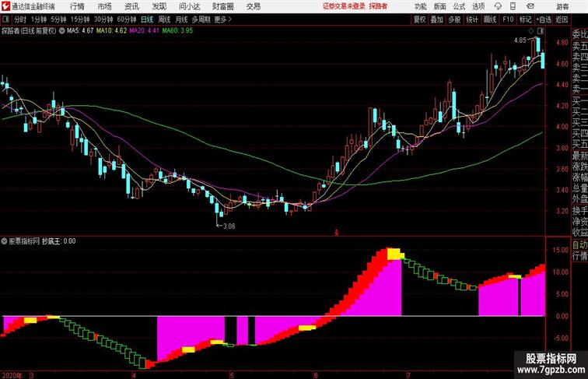
Task: Open the 财富圈 menu
Action: pos(223,6)
